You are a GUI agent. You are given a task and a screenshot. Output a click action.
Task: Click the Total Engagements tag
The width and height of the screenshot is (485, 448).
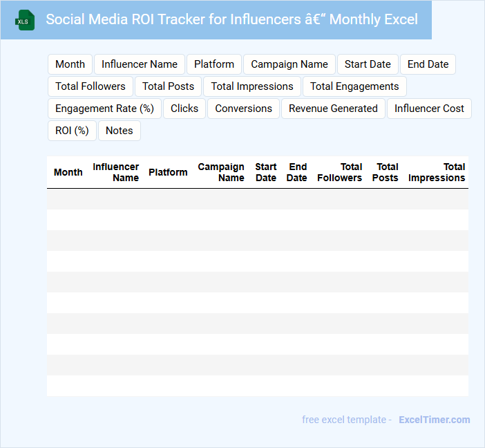(354, 86)
